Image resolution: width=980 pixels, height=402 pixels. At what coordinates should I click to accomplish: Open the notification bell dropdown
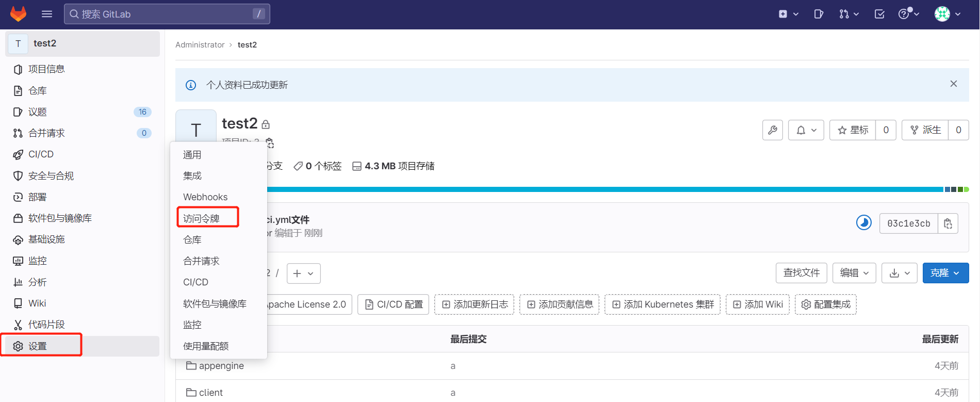806,130
